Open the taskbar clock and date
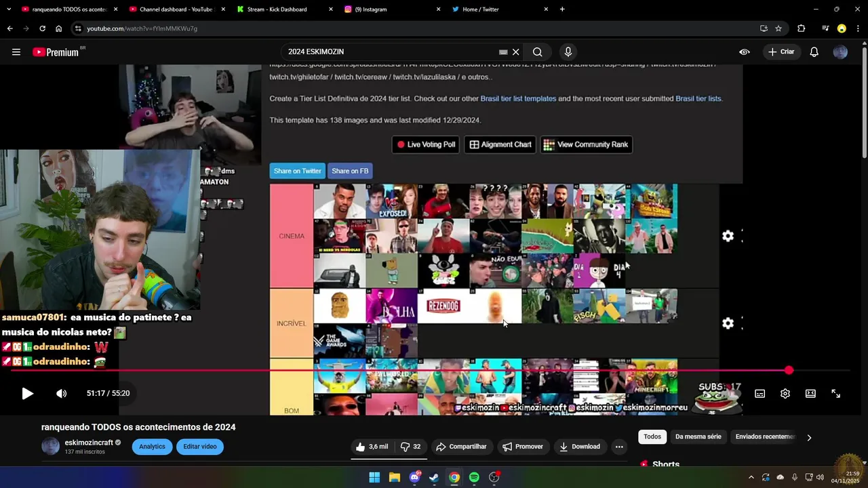 point(845,477)
